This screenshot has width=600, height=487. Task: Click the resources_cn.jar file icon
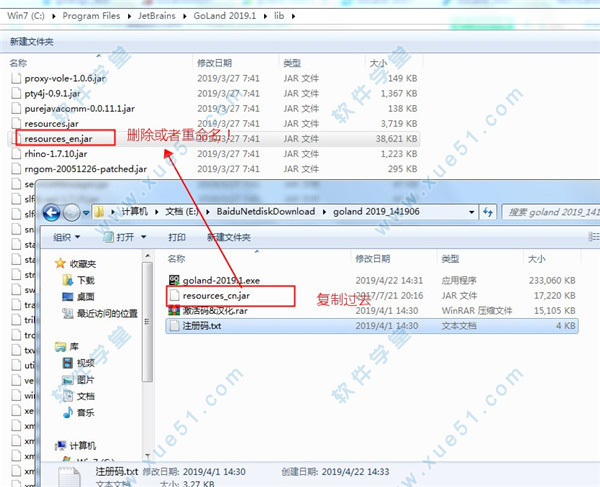[174, 295]
